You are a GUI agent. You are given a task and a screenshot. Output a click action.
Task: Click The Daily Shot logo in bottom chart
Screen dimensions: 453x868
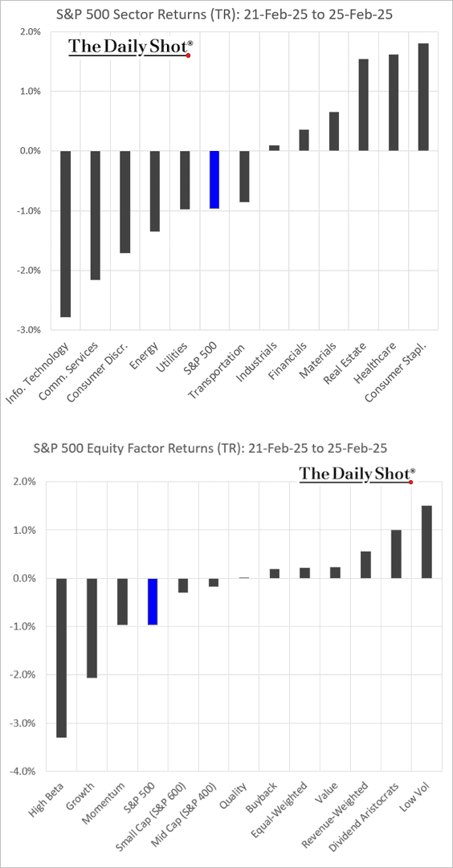pyautogui.click(x=357, y=475)
